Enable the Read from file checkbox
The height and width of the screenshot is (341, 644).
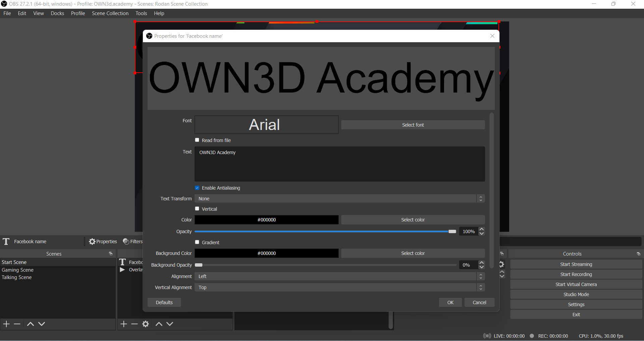[x=197, y=140]
